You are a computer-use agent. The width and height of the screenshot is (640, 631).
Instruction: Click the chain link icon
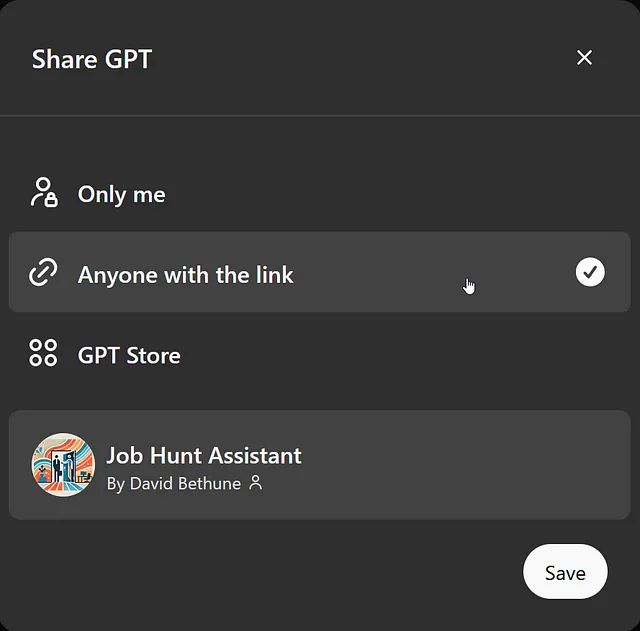click(x=43, y=272)
